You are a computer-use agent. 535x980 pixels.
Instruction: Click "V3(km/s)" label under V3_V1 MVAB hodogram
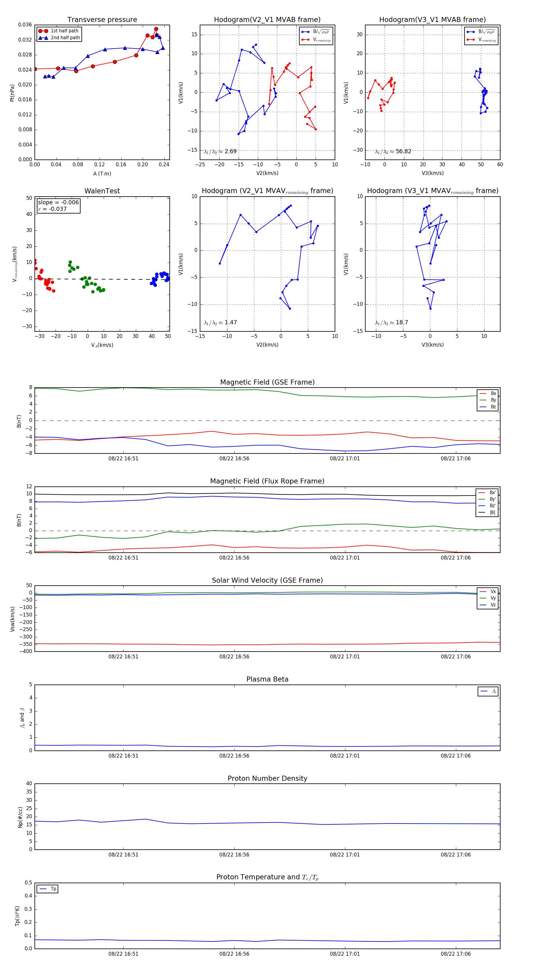(432, 173)
